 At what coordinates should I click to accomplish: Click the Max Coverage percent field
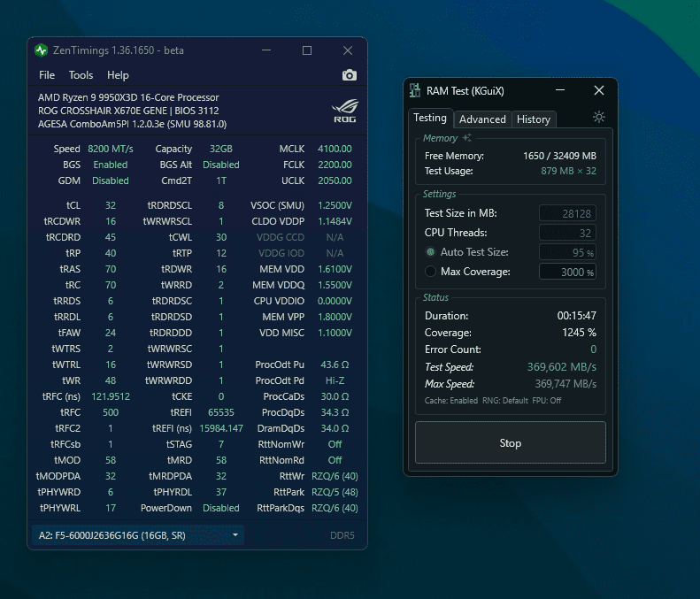[567, 272]
